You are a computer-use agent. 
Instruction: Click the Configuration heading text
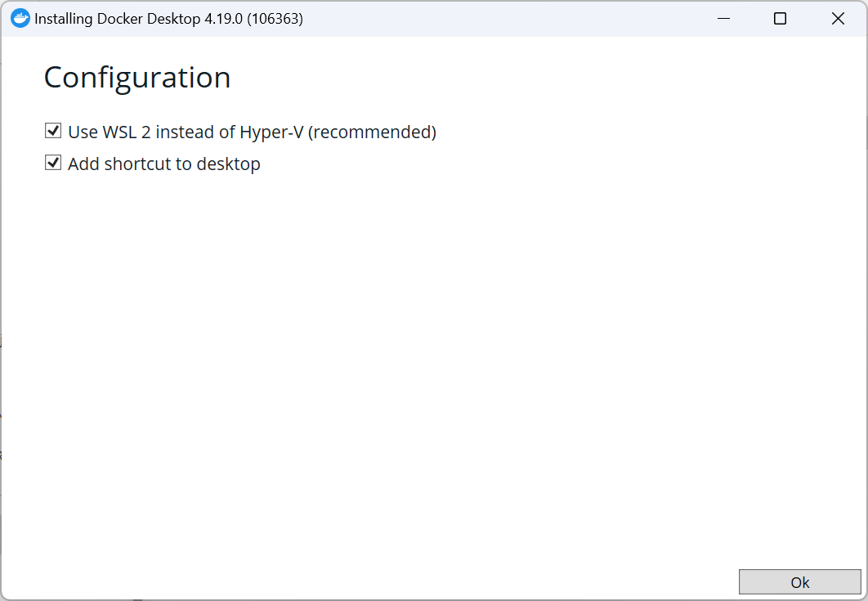[137, 78]
